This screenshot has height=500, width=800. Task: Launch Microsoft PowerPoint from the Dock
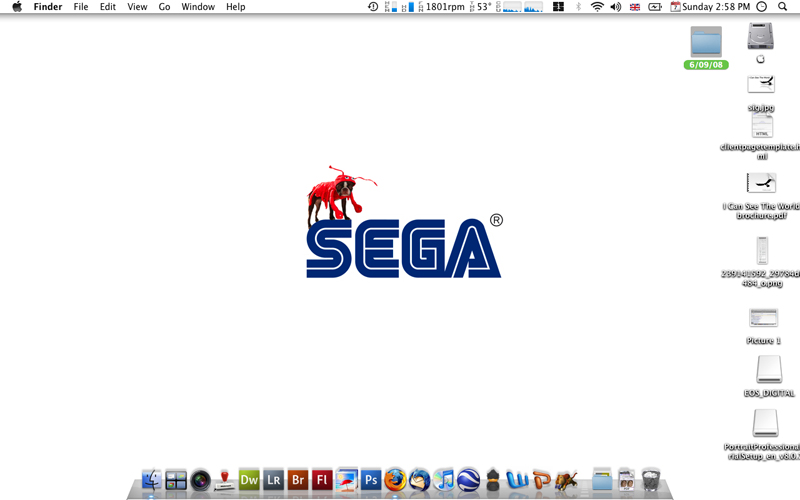(542, 480)
